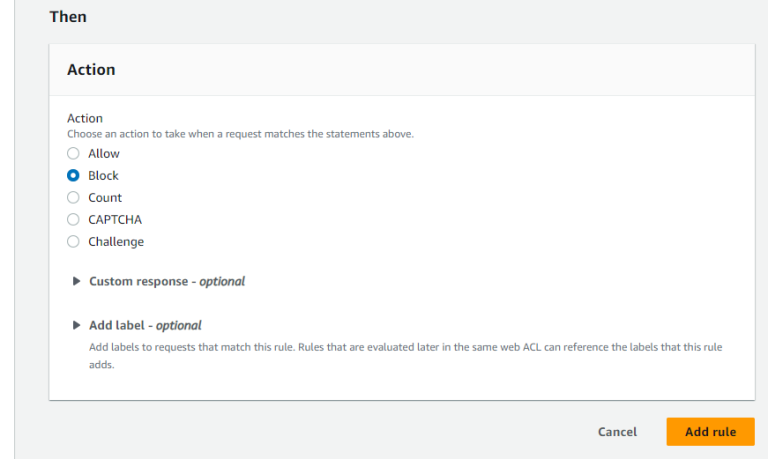Select the Allow radio button

pos(73,154)
